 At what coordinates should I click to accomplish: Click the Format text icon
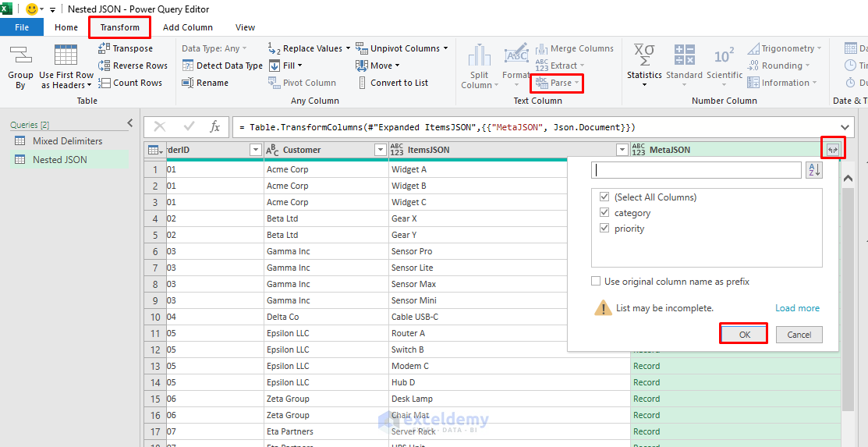tap(516, 55)
